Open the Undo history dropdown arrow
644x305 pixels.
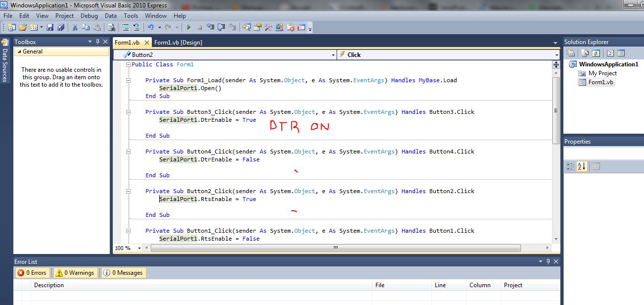(159, 28)
